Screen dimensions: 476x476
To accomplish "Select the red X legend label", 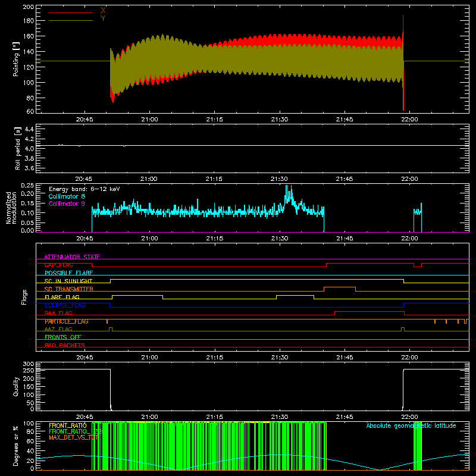I will pyautogui.click(x=103, y=11).
